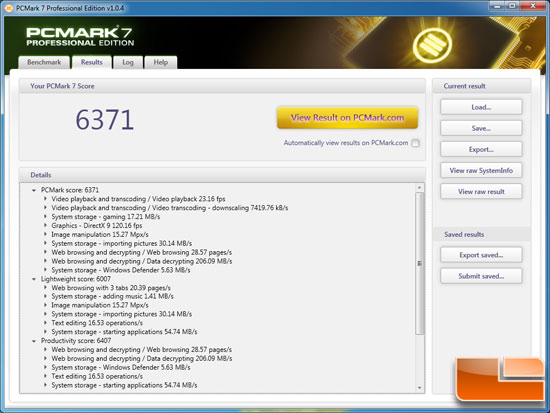
Task: Open the Log tab
Action: coord(128,62)
